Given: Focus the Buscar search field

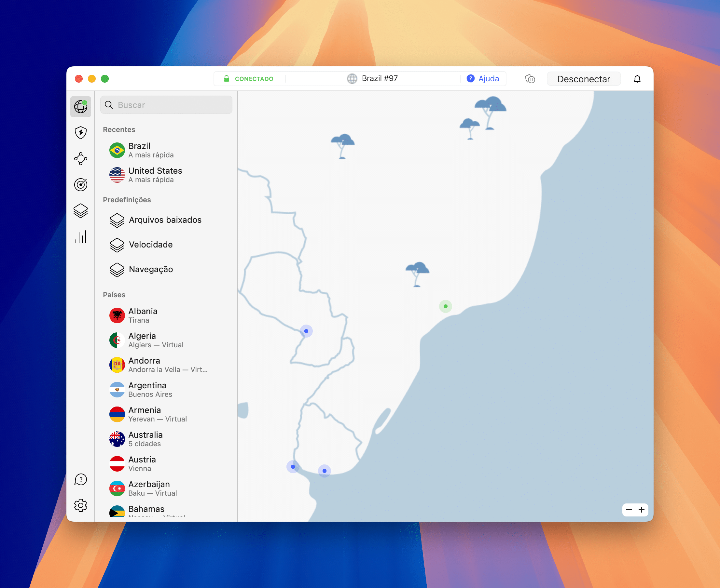Looking at the screenshot, I should pos(166,105).
